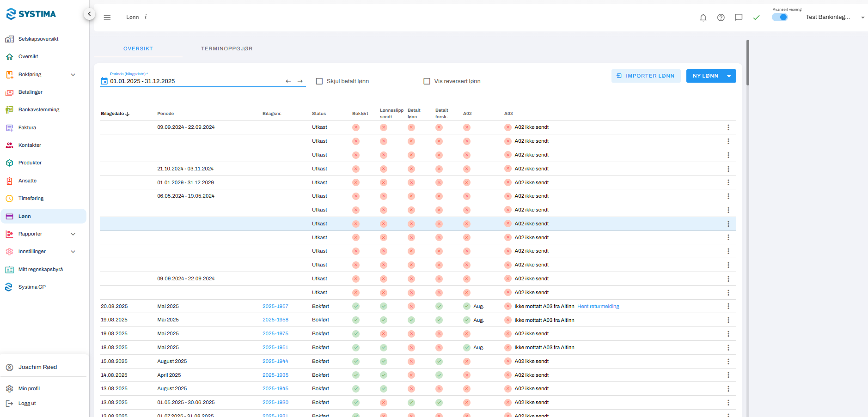
Task: Click the Ny lønn button
Action: 705,76
